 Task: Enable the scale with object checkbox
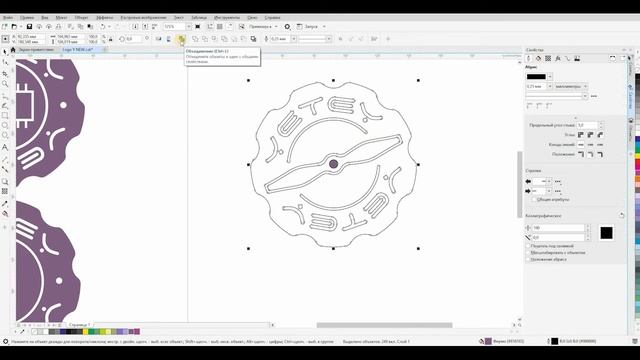(528, 253)
